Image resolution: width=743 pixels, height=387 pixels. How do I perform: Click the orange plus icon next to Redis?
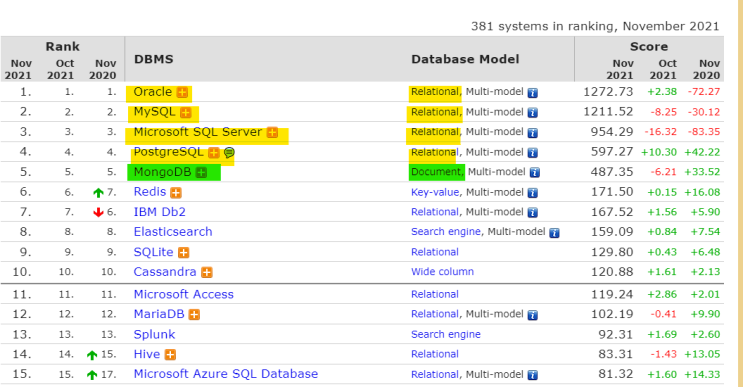(176, 192)
